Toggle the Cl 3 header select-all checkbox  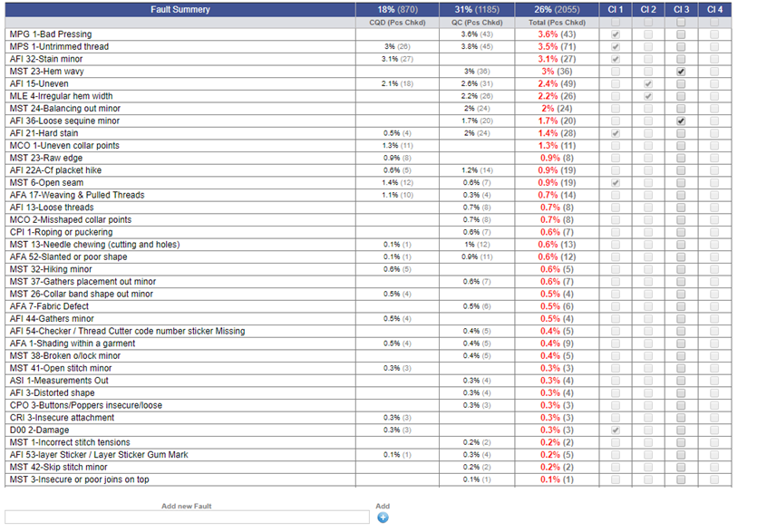[681, 23]
